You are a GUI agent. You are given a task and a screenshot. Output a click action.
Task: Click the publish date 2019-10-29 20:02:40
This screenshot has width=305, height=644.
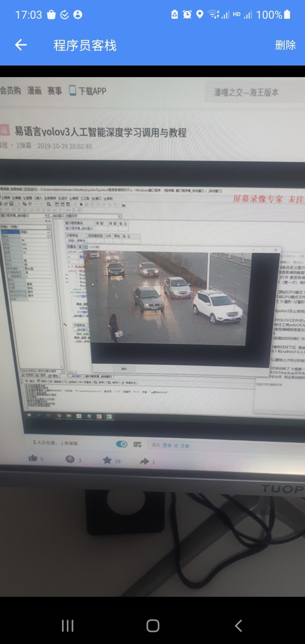64,146
